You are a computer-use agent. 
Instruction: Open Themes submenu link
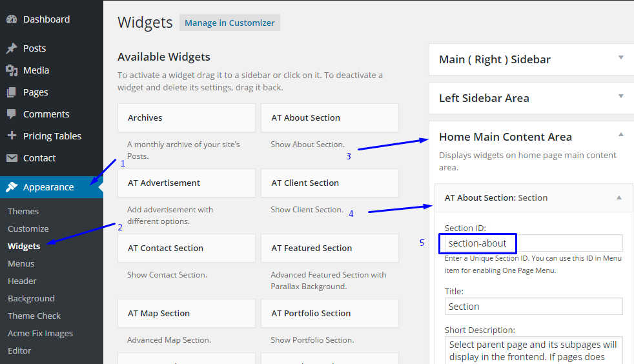coord(23,211)
